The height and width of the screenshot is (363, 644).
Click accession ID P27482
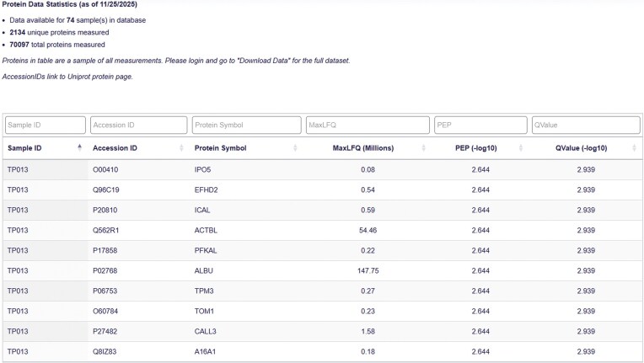(x=105, y=331)
